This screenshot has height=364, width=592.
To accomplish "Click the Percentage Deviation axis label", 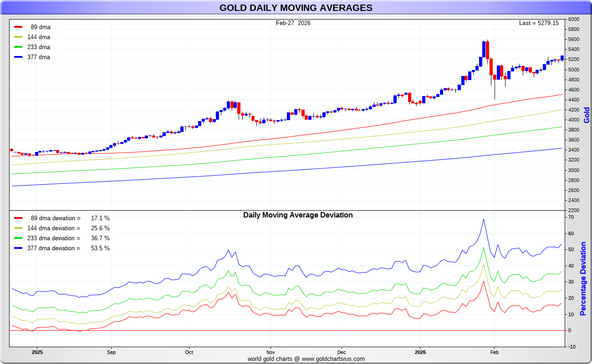I will click(583, 279).
